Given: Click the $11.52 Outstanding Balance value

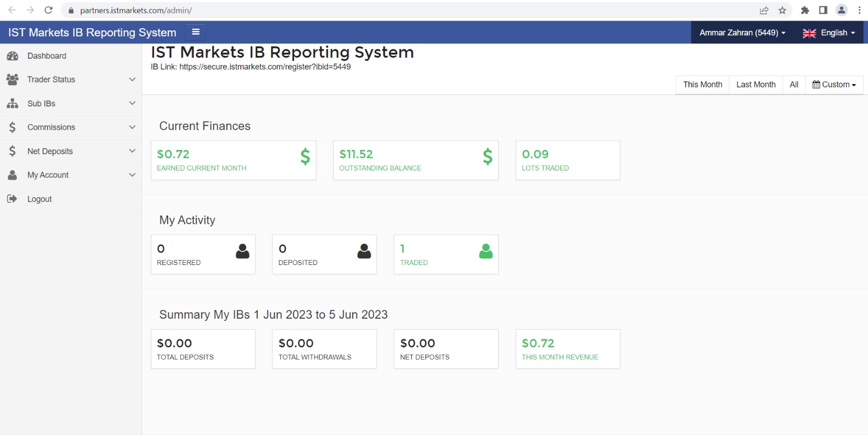Looking at the screenshot, I should pos(356,154).
